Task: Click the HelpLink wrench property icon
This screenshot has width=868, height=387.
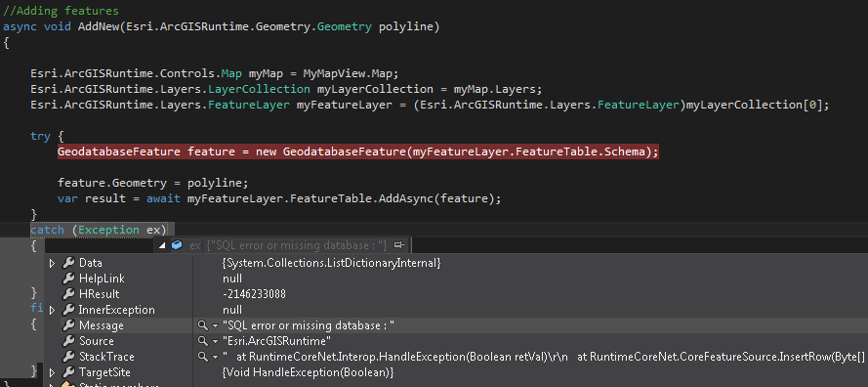Action: (68, 279)
